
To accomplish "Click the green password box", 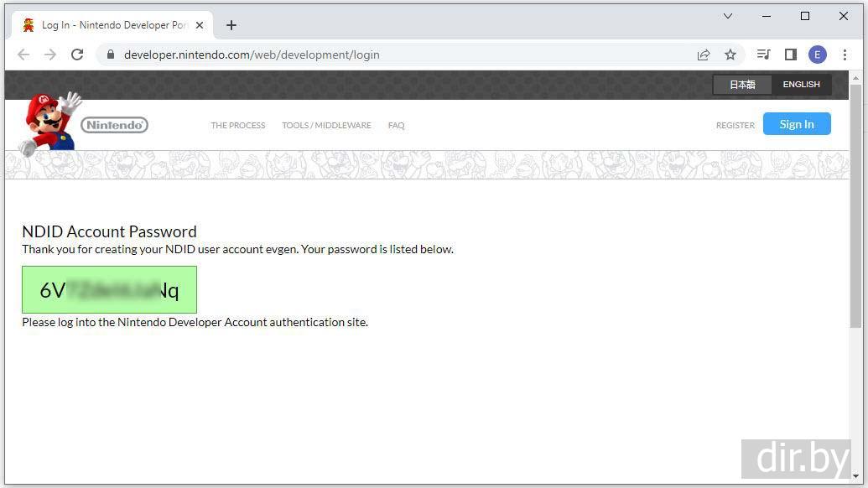I will (109, 289).
